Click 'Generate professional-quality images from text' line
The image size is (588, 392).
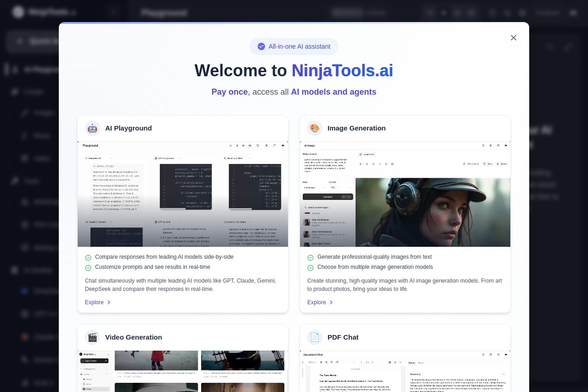374,257
